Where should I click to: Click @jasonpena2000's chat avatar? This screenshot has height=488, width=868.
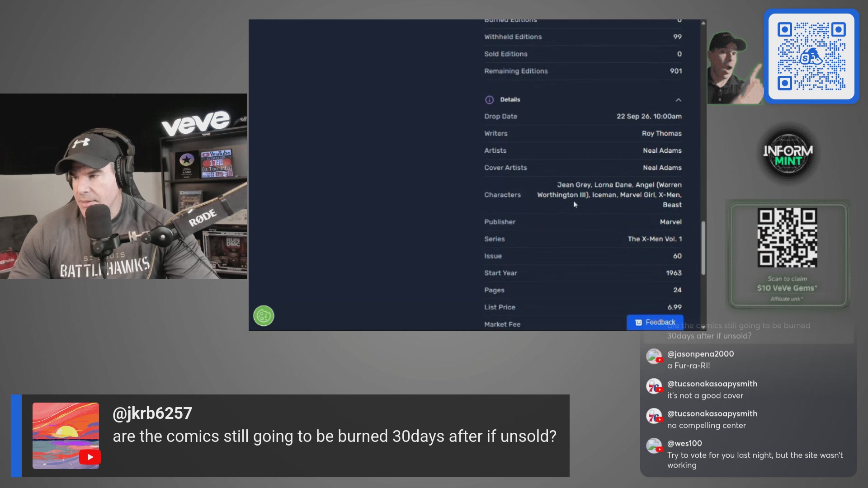click(x=654, y=357)
